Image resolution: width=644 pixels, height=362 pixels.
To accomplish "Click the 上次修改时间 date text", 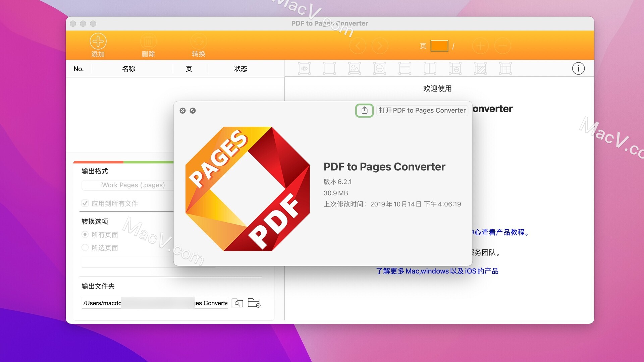I will click(392, 204).
